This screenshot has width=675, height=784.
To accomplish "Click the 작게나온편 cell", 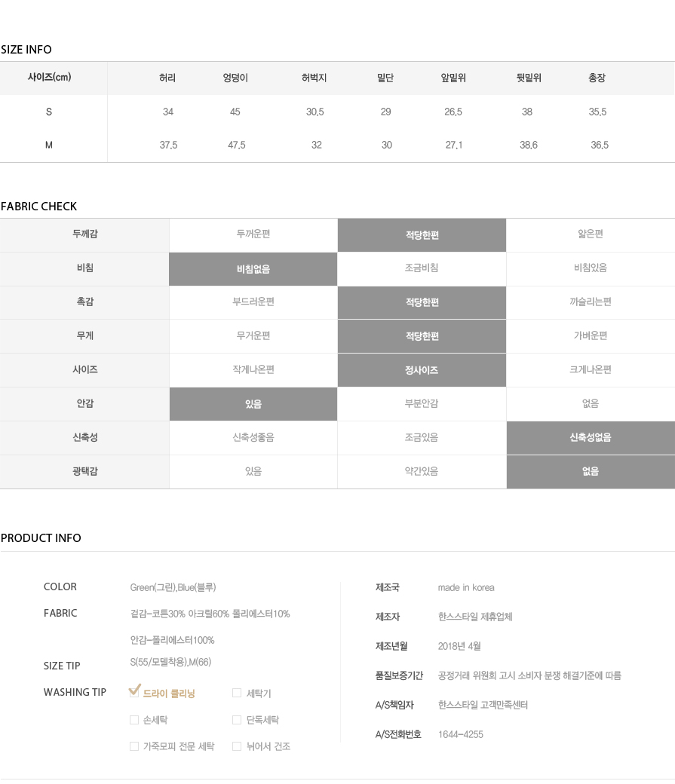I will click(253, 369).
